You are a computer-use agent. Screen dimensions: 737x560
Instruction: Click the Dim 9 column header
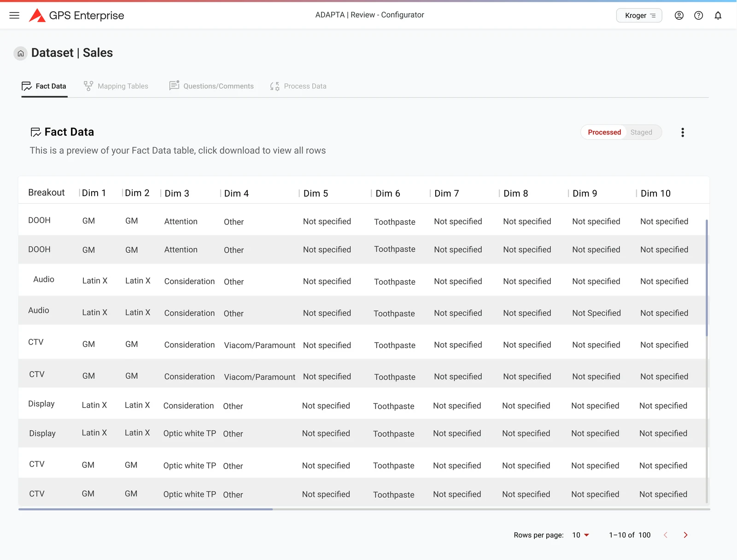[x=585, y=193]
